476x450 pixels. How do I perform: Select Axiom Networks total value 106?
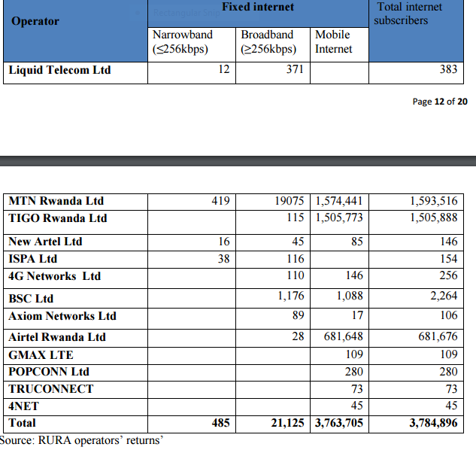click(449, 315)
